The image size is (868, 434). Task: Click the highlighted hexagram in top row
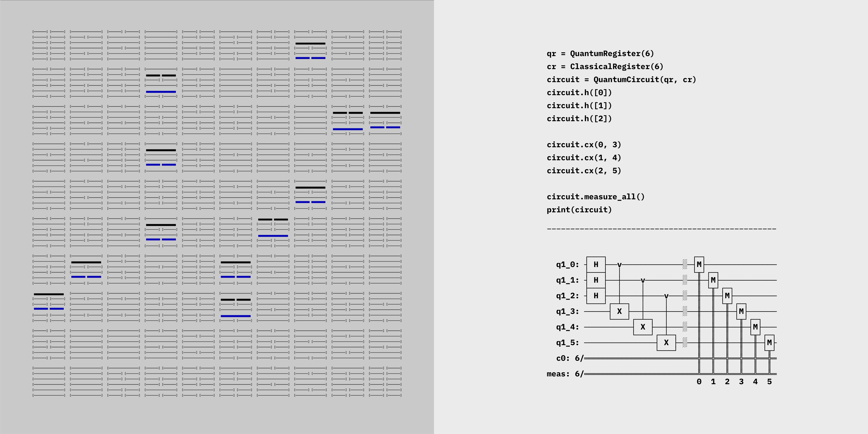pos(310,45)
